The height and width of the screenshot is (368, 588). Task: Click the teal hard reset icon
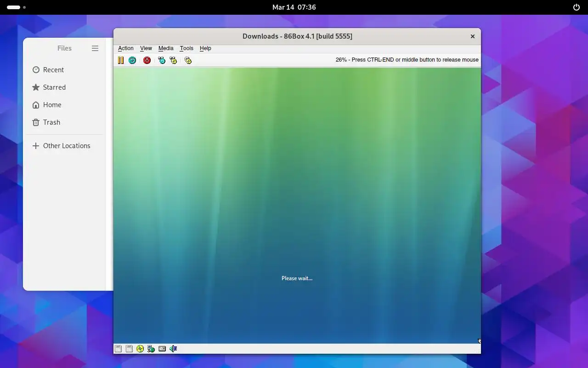(132, 60)
